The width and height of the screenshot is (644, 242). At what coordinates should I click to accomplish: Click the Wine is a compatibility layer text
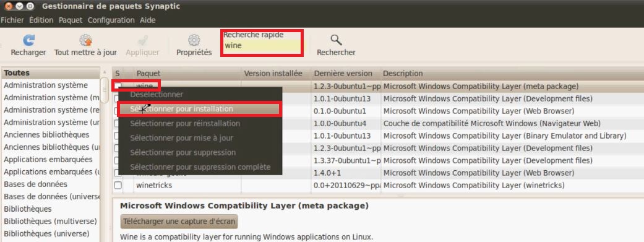246,237
